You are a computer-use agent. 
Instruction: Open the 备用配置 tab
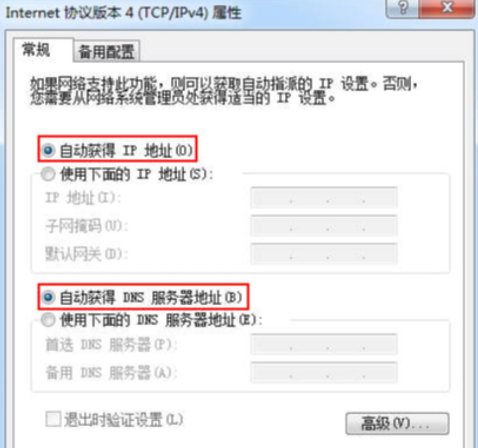pos(106,51)
